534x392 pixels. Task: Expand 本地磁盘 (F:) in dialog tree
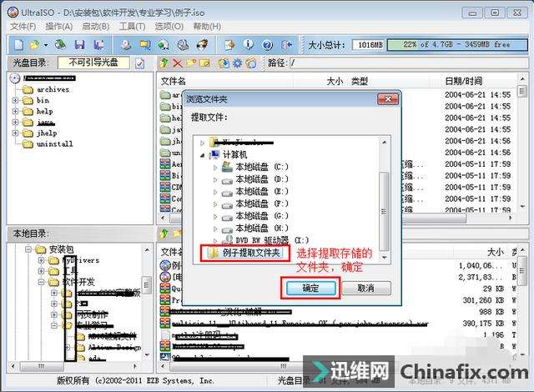[x=215, y=204]
